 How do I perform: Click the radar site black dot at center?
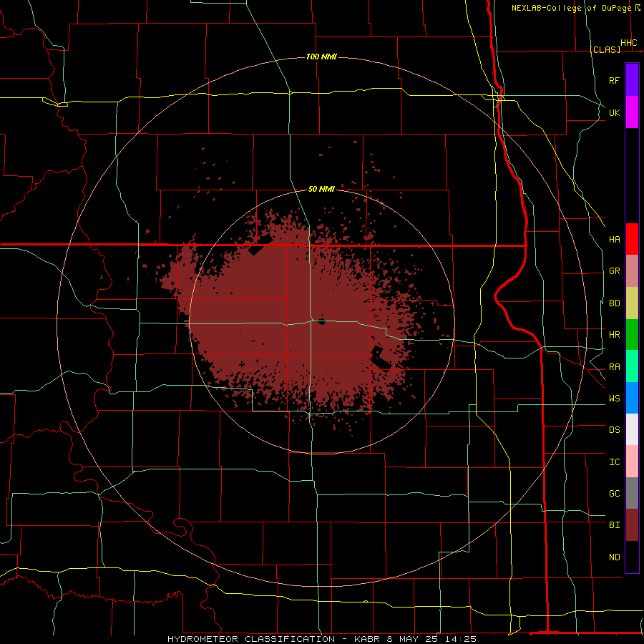(321, 321)
